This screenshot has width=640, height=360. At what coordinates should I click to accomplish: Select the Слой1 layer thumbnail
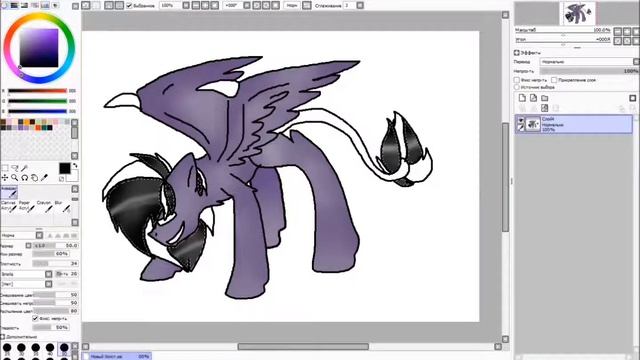(533, 124)
